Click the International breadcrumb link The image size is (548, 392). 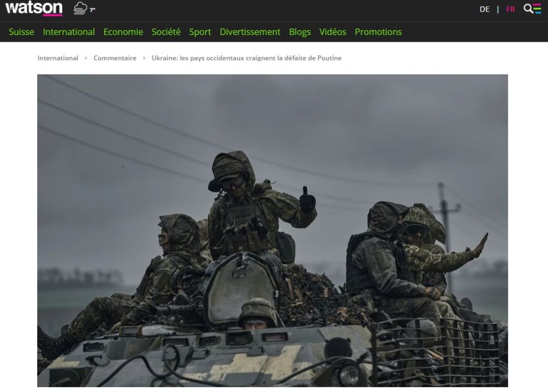58,58
